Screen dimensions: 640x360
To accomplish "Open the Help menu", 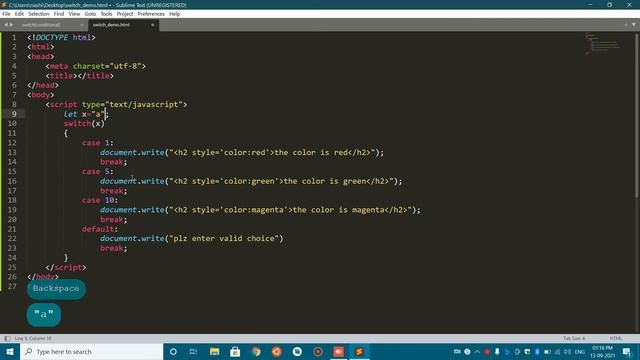I will tap(174, 14).
